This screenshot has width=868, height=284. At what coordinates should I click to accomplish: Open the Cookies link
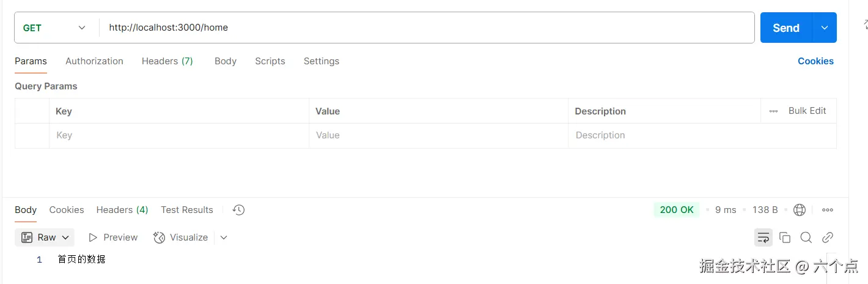tap(815, 61)
